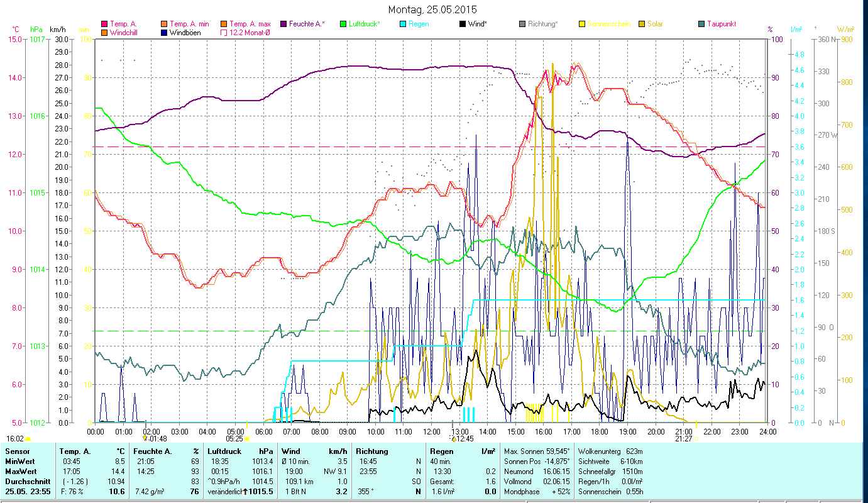
Task: Click the moon marker at 12:45
Action: pyautogui.click(x=453, y=438)
